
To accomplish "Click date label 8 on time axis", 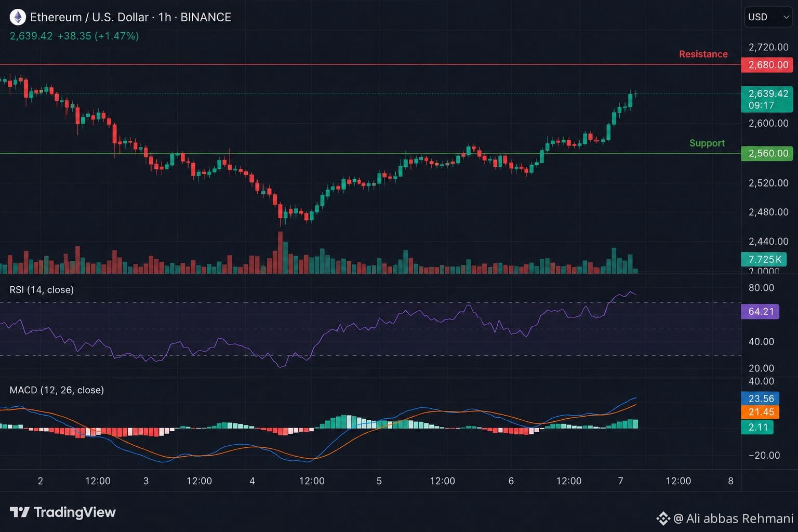I will coord(730,481).
